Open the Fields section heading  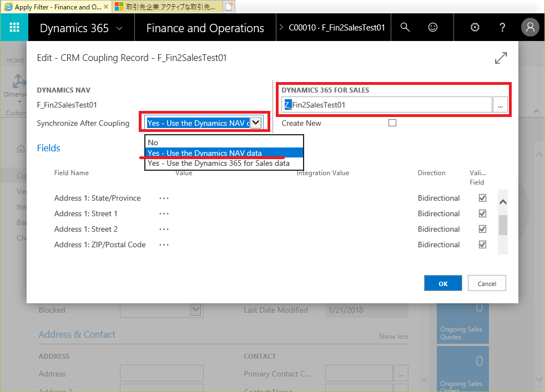(49, 148)
